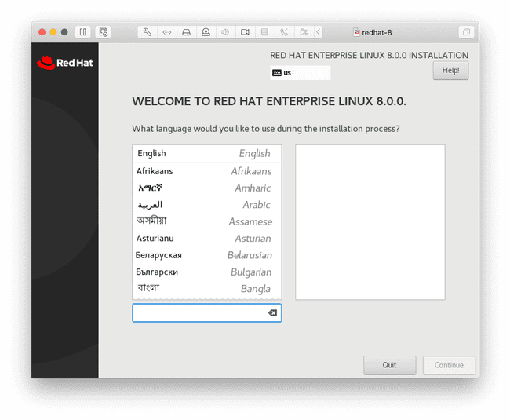Click the redhat-8 title document icon
This screenshot has width=510, height=420.
(357, 32)
